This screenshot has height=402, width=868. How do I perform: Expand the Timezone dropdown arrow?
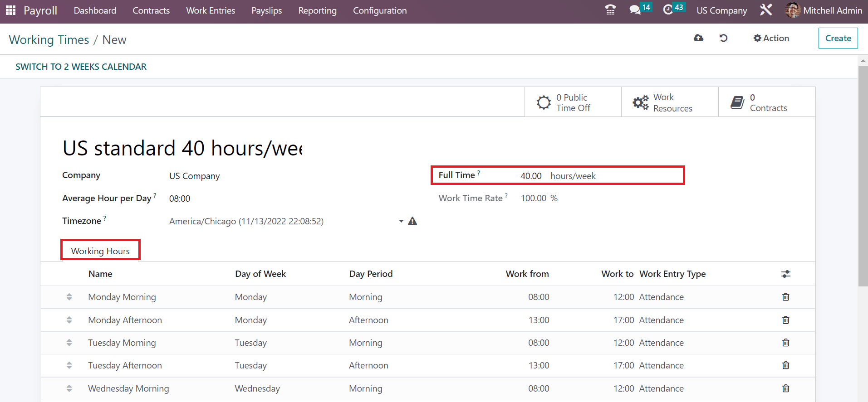(401, 221)
